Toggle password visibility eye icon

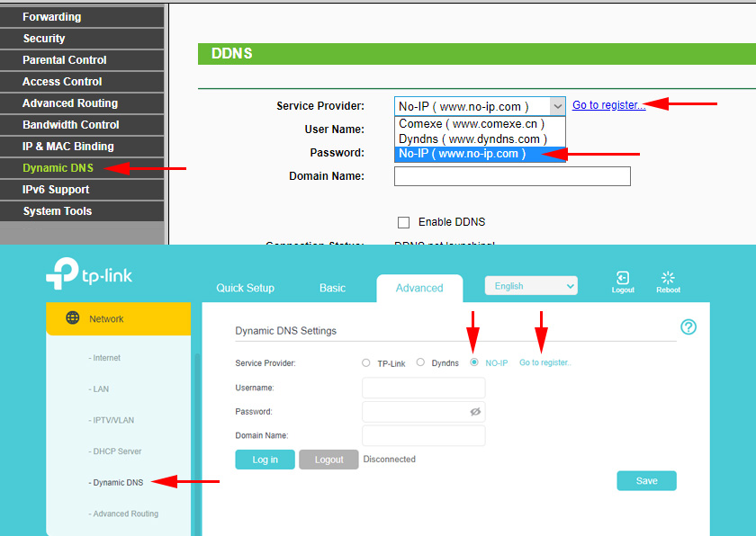point(475,412)
